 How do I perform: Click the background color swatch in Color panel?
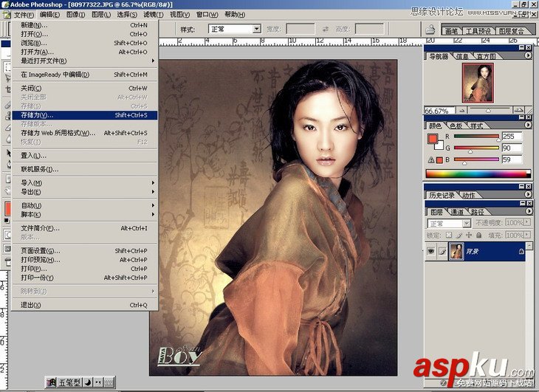(x=440, y=146)
